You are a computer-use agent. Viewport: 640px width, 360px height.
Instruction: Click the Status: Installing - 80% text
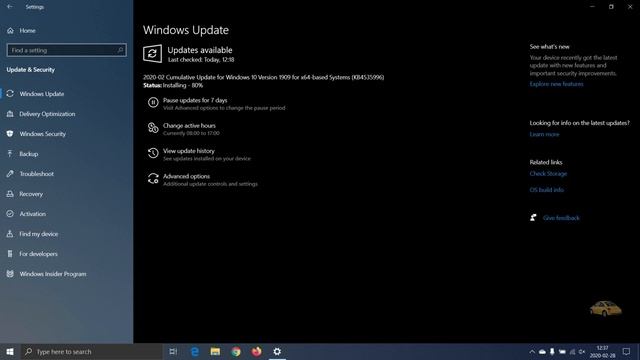(x=173, y=85)
